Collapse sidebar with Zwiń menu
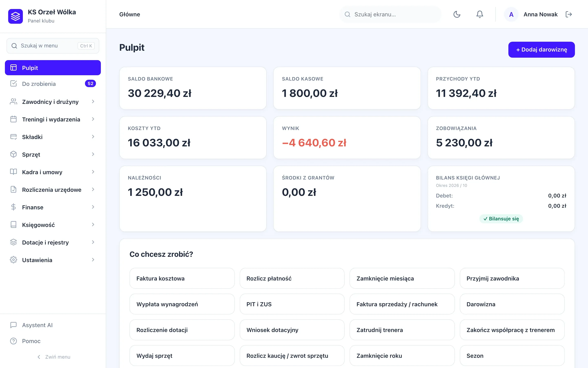Viewport: 588px width, 368px height. [x=54, y=357]
